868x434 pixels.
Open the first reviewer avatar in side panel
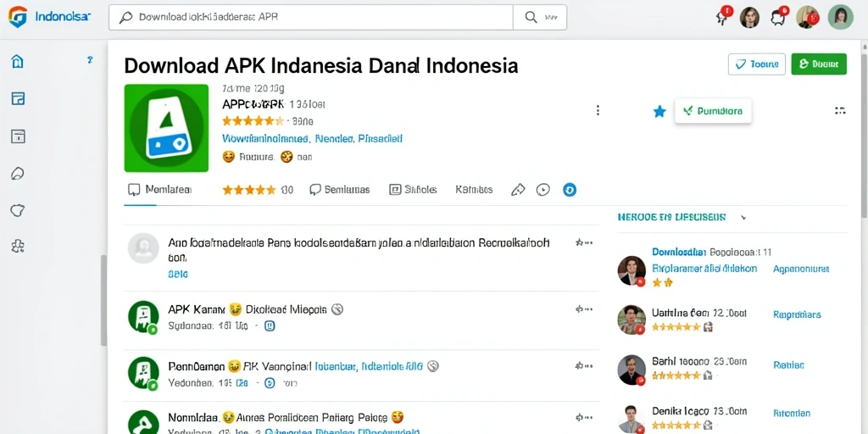click(x=632, y=270)
